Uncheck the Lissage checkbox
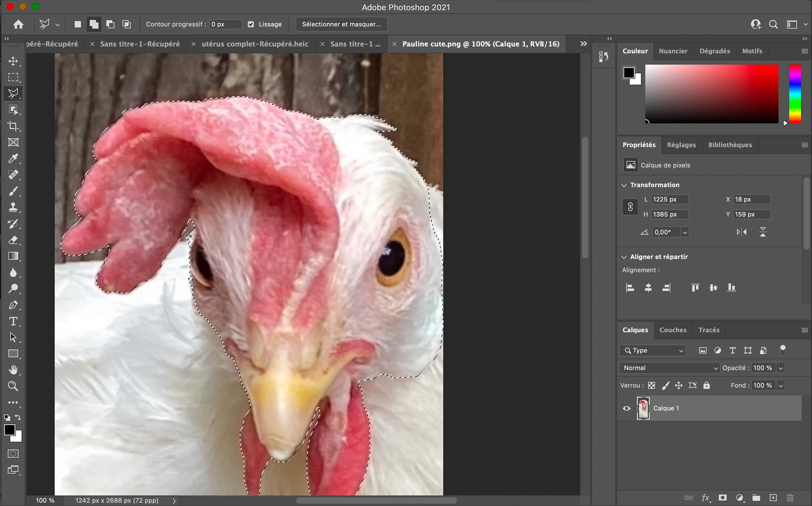 point(251,24)
